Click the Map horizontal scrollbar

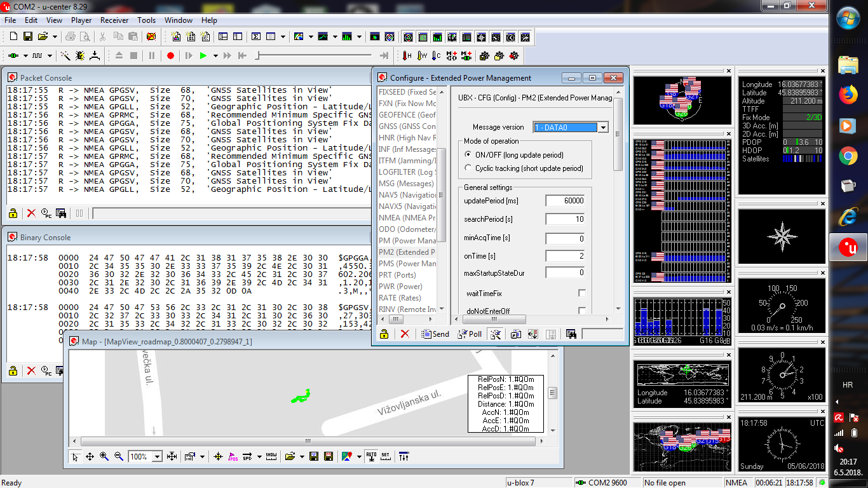[308, 441]
